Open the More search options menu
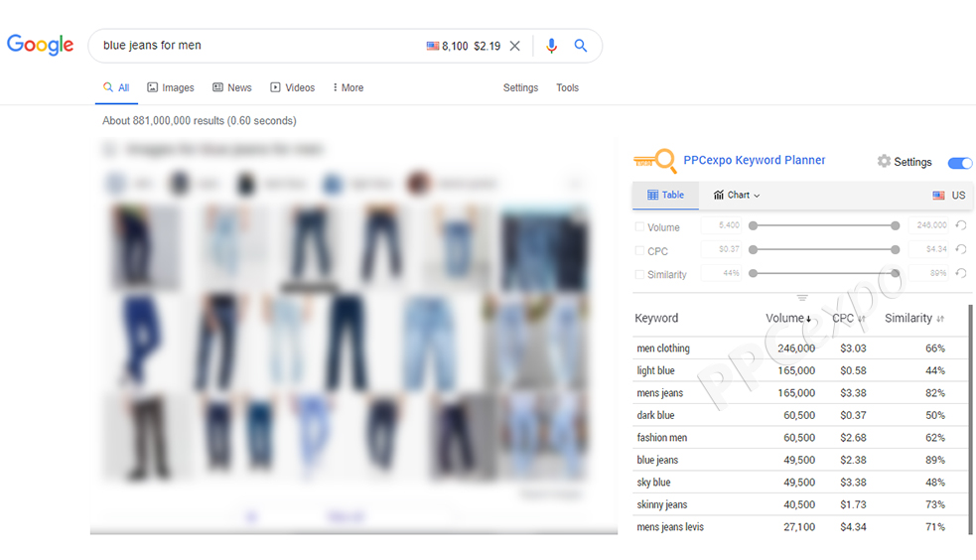Screen dimensions: 976x560 click(348, 87)
